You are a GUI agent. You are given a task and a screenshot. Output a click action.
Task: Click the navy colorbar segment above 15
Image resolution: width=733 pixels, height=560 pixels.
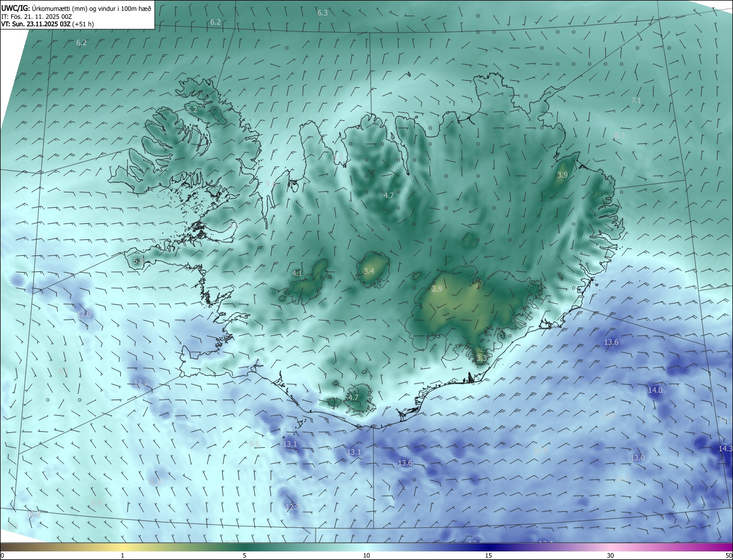pos(488,547)
